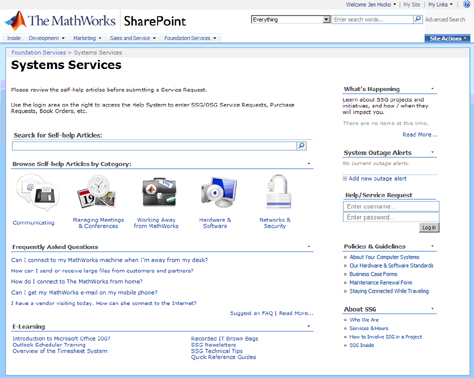Open FAQ about connecting when away from desk

point(109,260)
